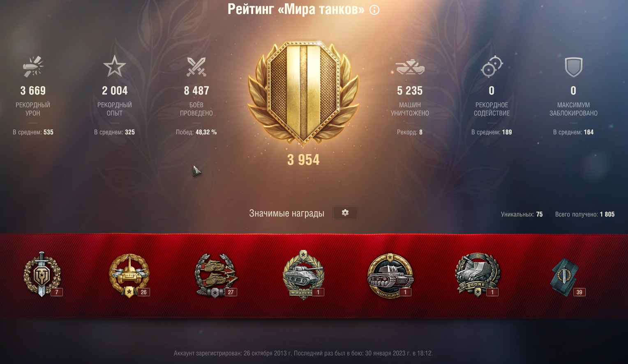This screenshot has height=364, width=628.
Task: Click the personal rating value 3 954
Action: point(303,160)
